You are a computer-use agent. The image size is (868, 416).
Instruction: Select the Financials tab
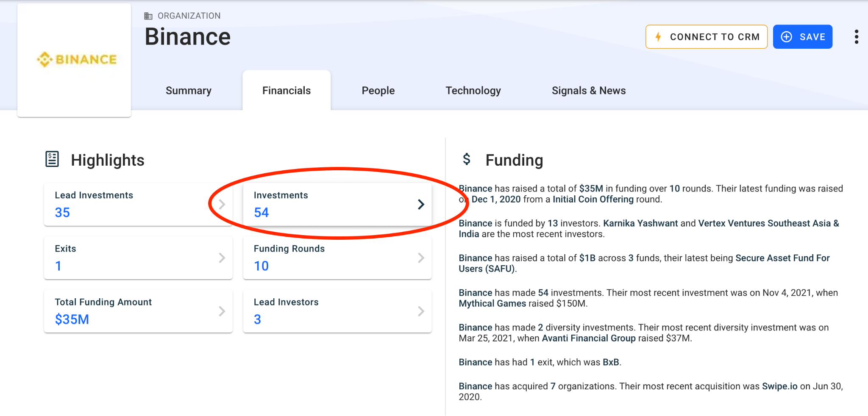pos(287,91)
